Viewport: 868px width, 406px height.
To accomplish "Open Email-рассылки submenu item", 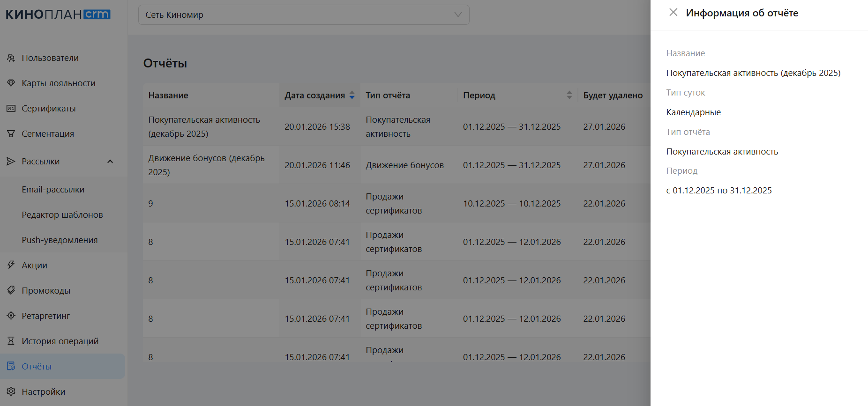I will [53, 190].
